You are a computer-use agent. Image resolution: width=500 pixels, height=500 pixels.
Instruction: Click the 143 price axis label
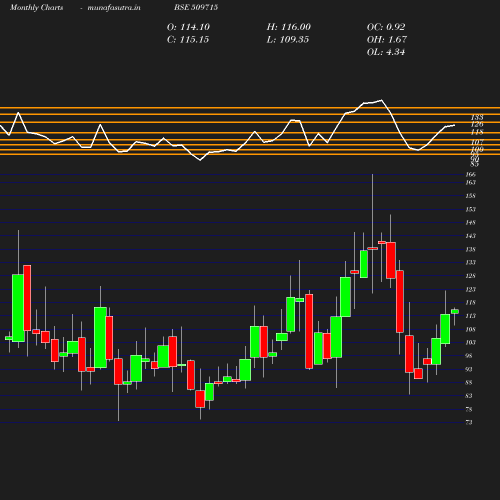(x=471, y=236)
